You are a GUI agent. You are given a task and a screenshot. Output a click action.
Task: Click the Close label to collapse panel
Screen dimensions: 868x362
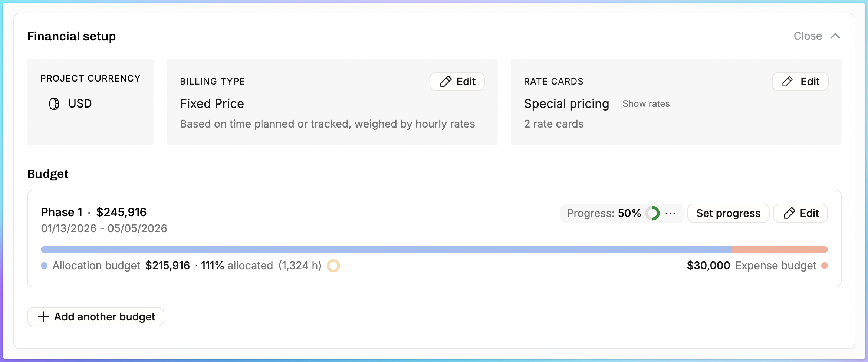[x=808, y=36]
